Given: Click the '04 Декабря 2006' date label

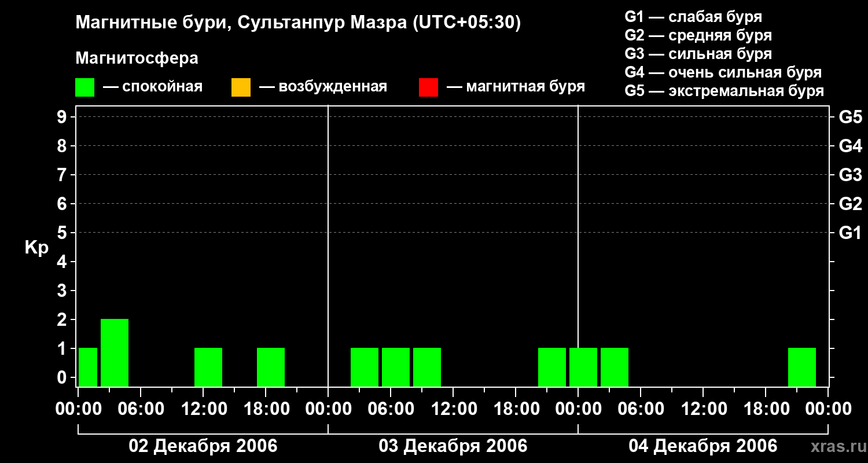Looking at the screenshot, I should (x=703, y=446).
